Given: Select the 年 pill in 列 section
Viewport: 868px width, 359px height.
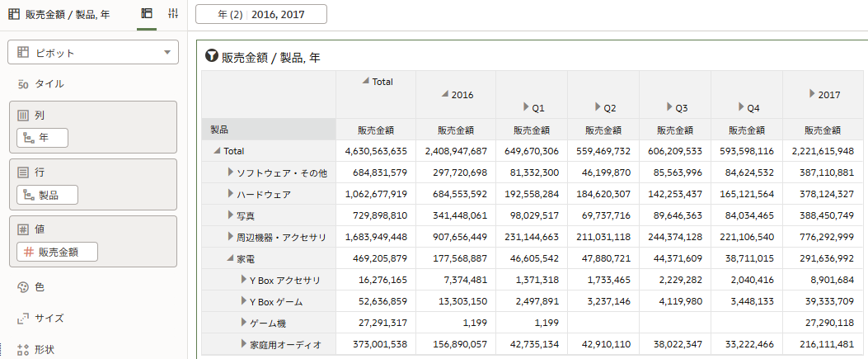Looking at the screenshot, I should (x=43, y=138).
